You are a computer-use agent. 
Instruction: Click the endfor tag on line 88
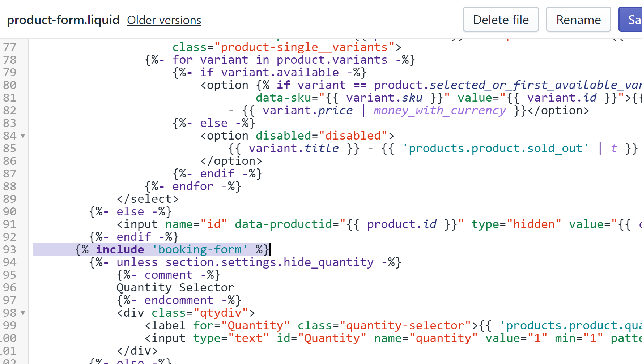tap(193, 186)
